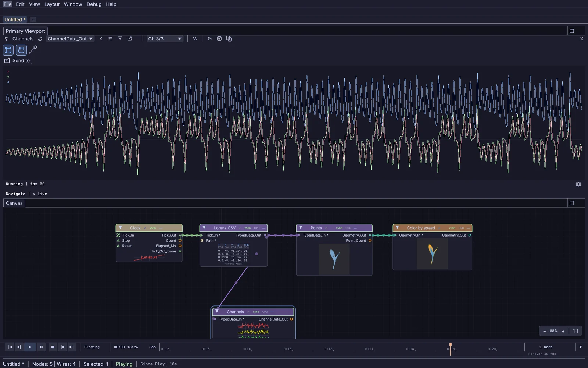Open the File menu

[8, 4]
